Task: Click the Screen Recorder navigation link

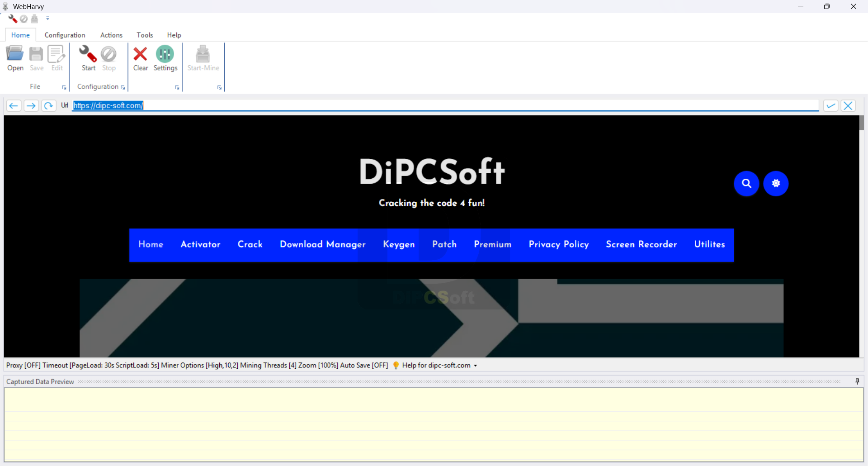Action: (x=641, y=244)
